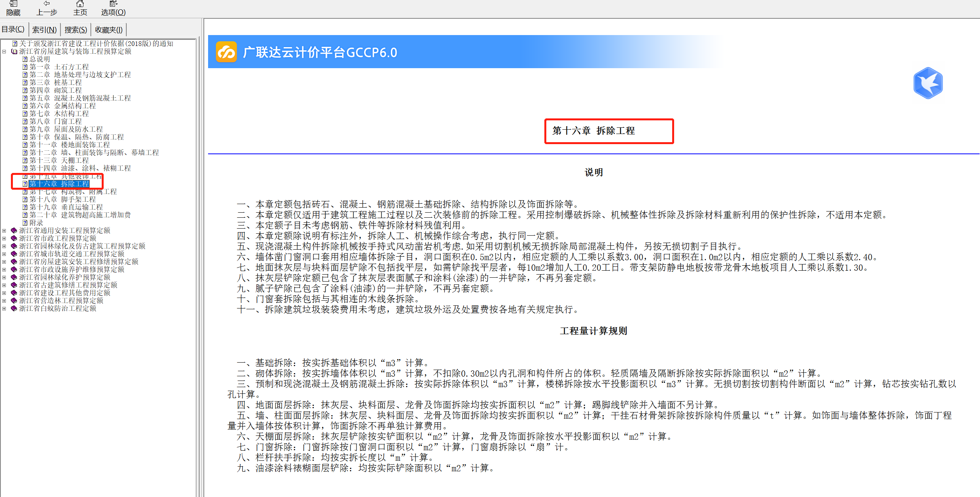This screenshot has height=497, width=980.
Task: Click open-book icon of 浙江省房屋建筑与装饰工程预算定额
Action: coord(14,51)
